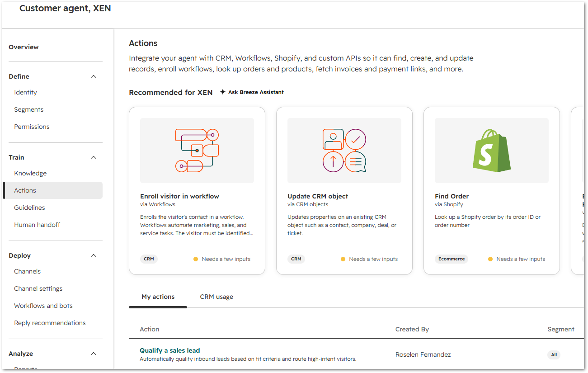588x373 pixels.
Task: Click 'Needs a few inputs' on Find Order
Action: tap(521, 259)
